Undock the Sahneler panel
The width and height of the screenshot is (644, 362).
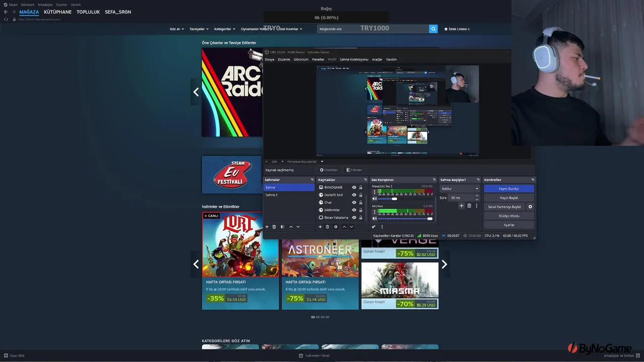tap(312, 180)
